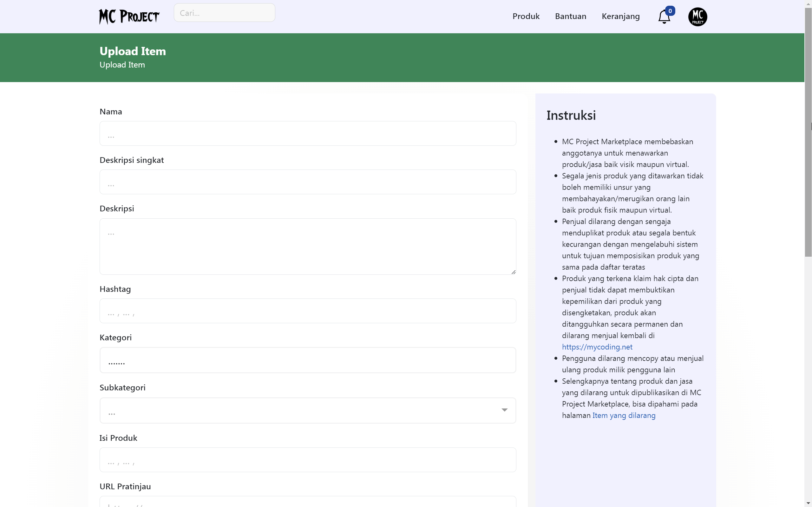Follow the https://mycoding.net link

coord(597,347)
